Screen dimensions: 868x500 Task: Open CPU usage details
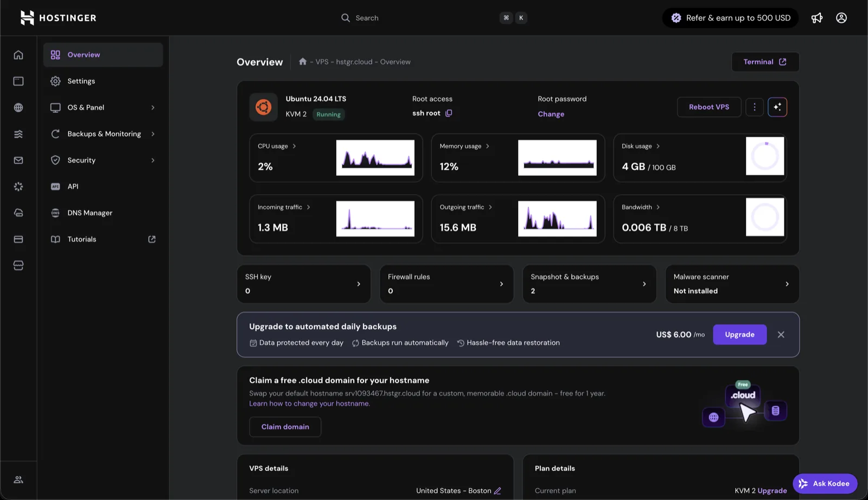point(277,146)
